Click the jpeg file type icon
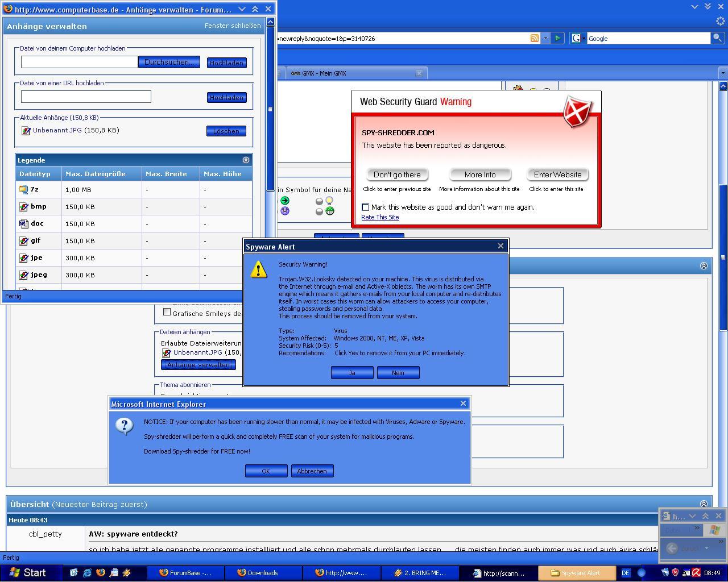The width and height of the screenshot is (728, 582). coord(24,275)
